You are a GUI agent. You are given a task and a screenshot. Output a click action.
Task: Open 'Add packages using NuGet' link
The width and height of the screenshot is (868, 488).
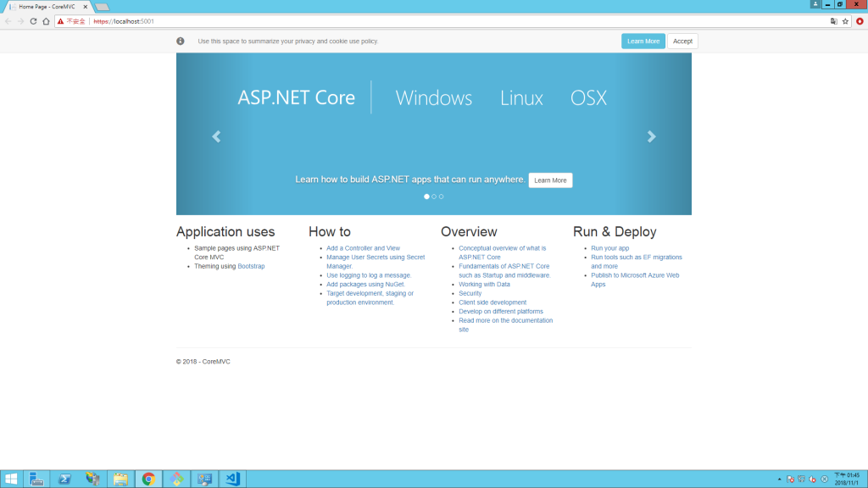365,285
